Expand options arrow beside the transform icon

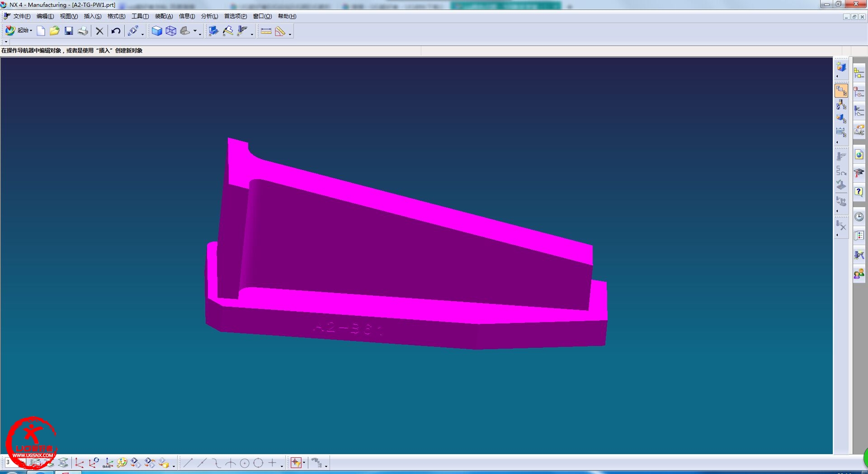click(x=142, y=34)
